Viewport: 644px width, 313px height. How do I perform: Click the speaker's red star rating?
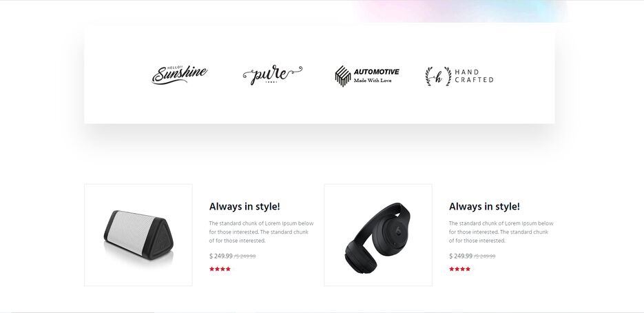[x=220, y=269]
